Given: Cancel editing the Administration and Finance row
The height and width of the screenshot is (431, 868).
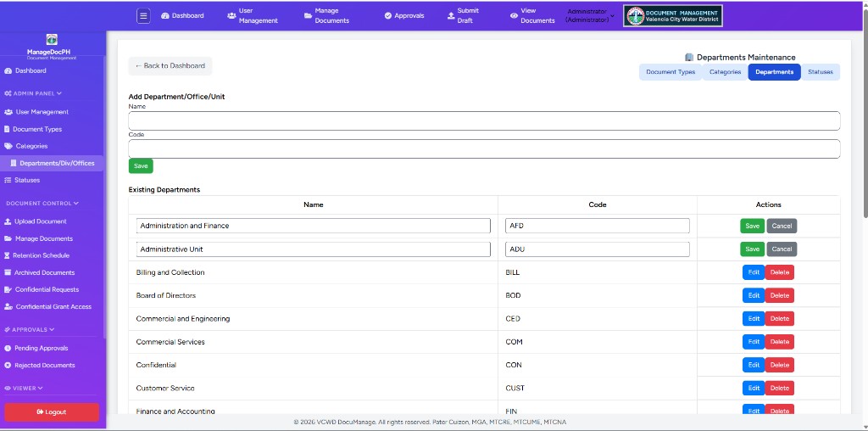Looking at the screenshot, I should [x=782, y=226].
